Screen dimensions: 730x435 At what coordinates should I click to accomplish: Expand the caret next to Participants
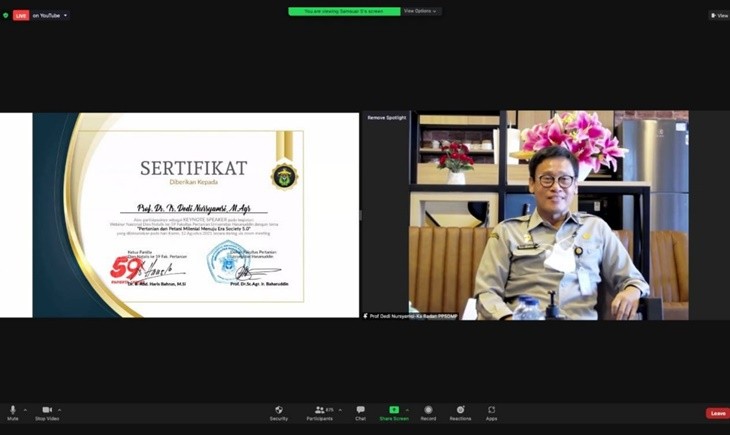[x=340, y=410]
